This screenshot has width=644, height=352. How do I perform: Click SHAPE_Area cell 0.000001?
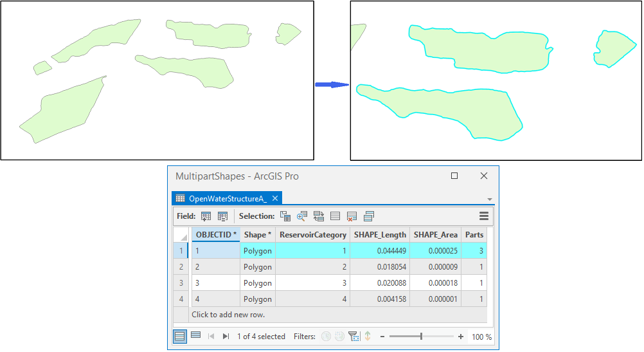point(435,299)
